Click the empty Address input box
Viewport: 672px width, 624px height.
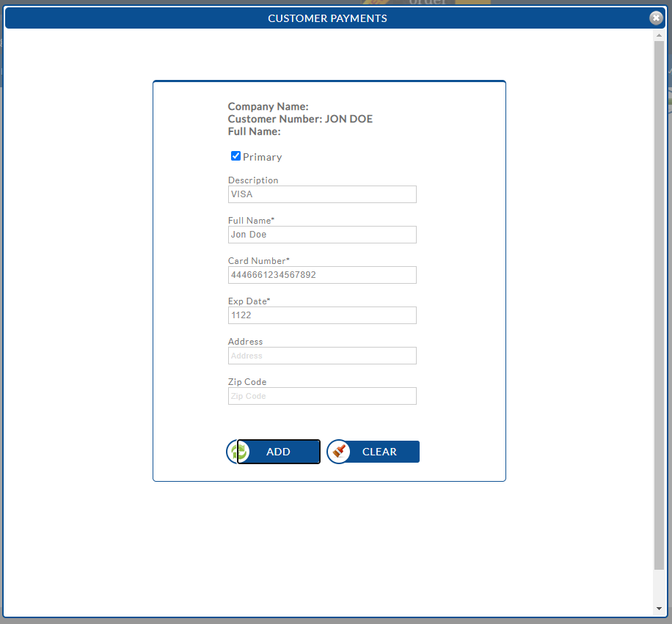click(322, 356)
